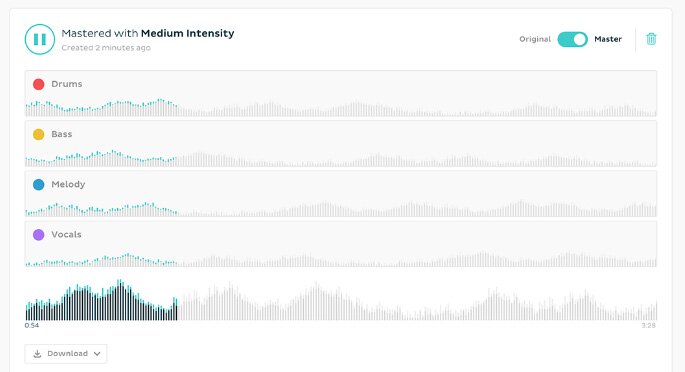Pause playback with the round pause button
This screenshot has width=685, height=372.
(40, 39)
